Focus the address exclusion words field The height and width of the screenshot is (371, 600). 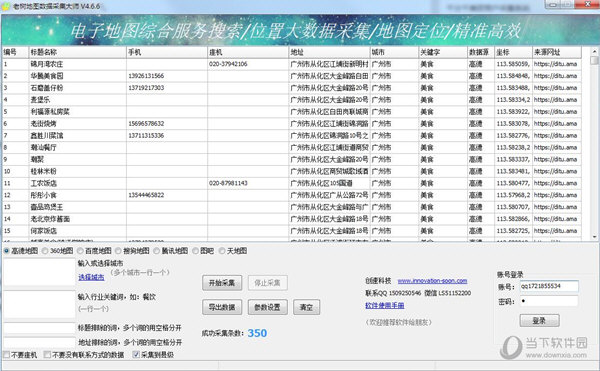(x=39, y=342)
